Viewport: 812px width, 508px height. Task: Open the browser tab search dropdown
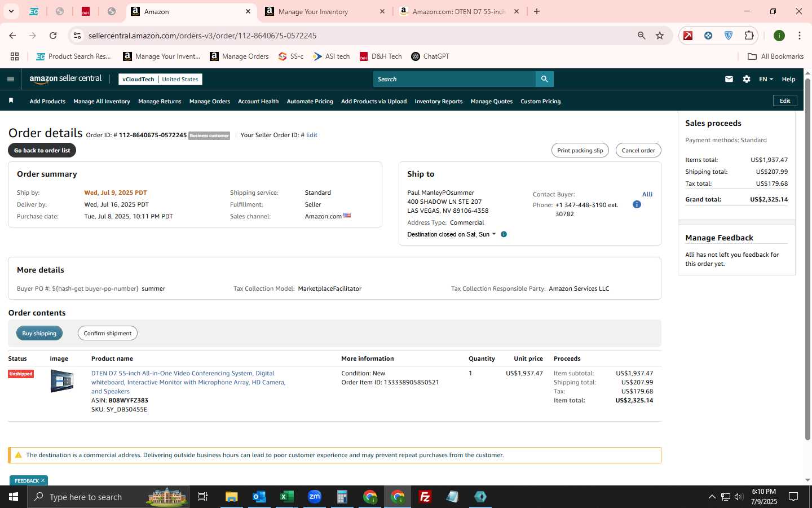[11, 11]
